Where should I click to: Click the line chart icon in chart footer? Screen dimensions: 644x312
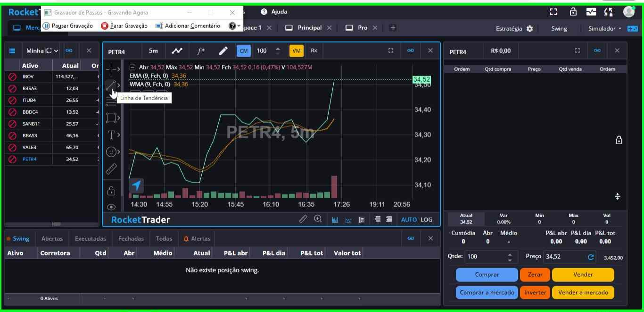click(348, 219)
